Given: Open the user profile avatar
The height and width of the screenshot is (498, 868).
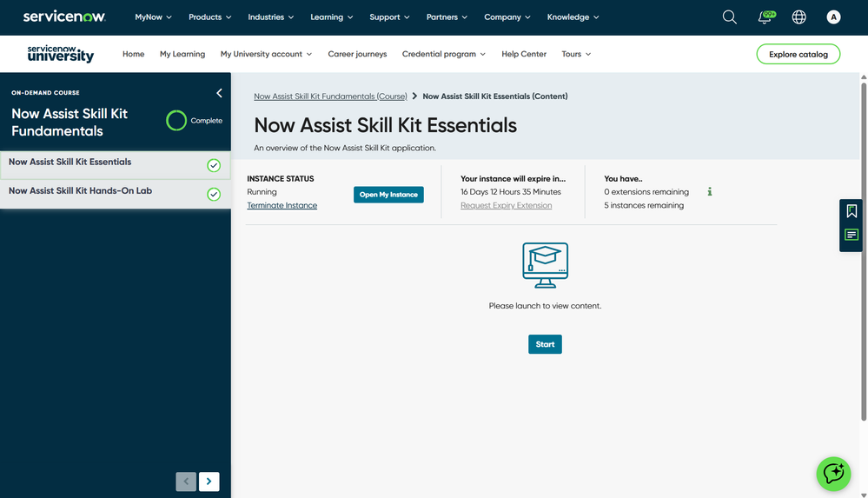Looking at the screenshot, I should pyautogui.click(x=833, y=17).
